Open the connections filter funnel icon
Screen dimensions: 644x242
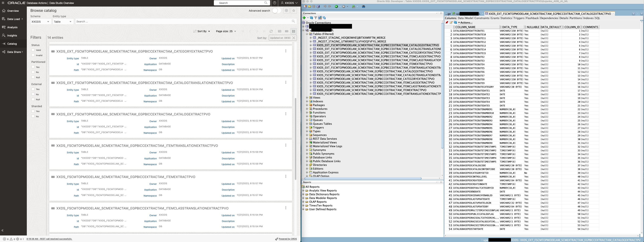[x=316, y=18]
